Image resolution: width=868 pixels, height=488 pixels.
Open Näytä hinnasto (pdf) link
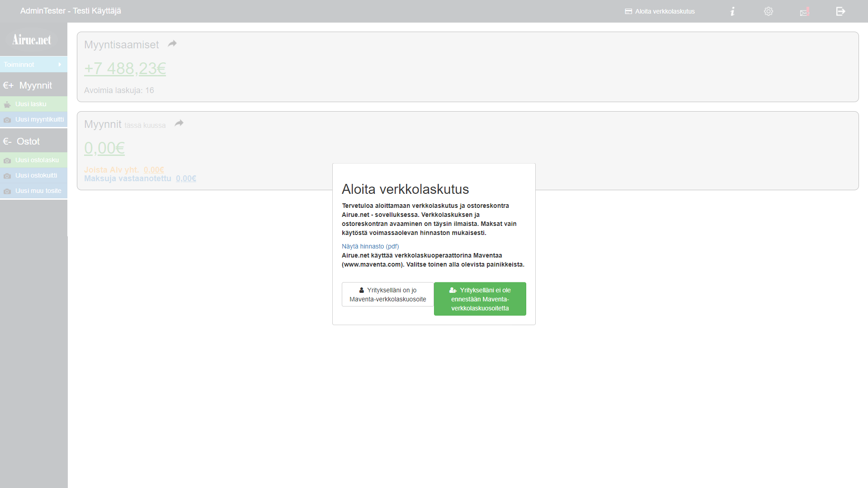[370, 246]
